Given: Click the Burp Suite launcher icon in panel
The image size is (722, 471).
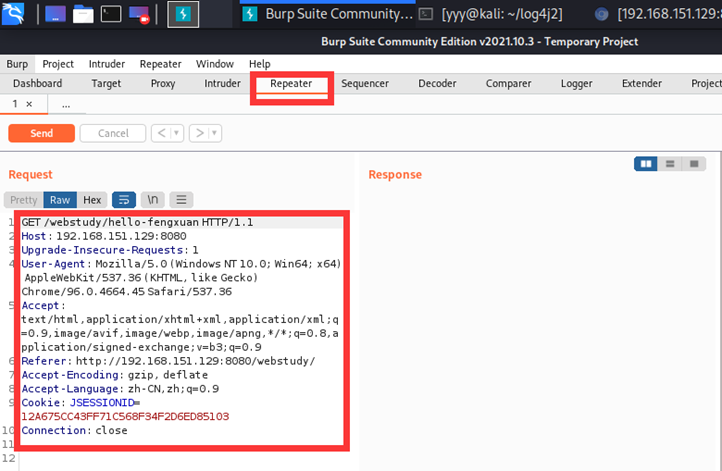Looking at the screenshot, I should click(x=183, y=14).
